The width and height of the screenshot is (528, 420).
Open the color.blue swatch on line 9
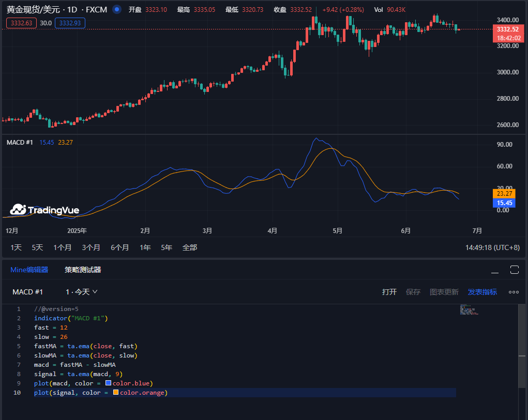coord(108,383)
